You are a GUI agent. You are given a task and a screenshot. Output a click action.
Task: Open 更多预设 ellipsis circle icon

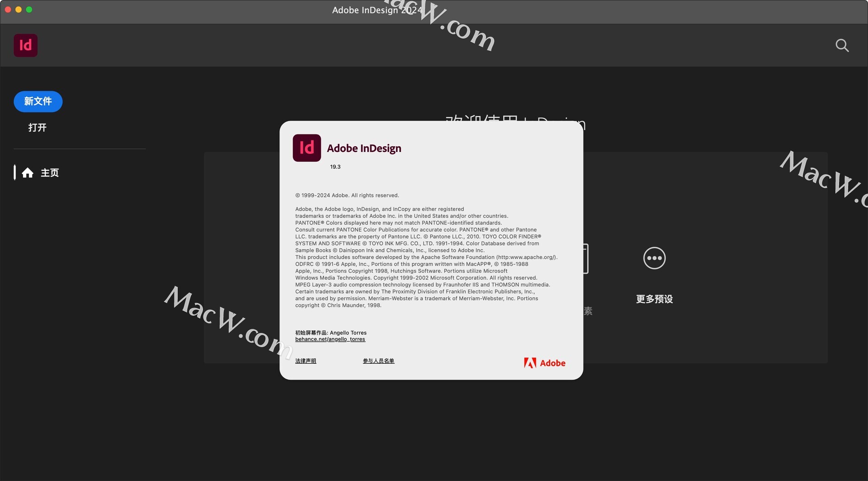(x=654, y=258)
